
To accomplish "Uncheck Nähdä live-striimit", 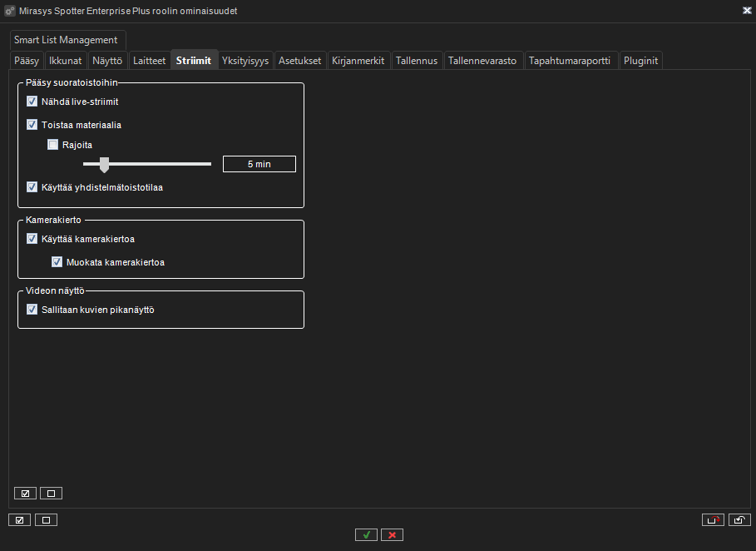I will click(32, 102).
